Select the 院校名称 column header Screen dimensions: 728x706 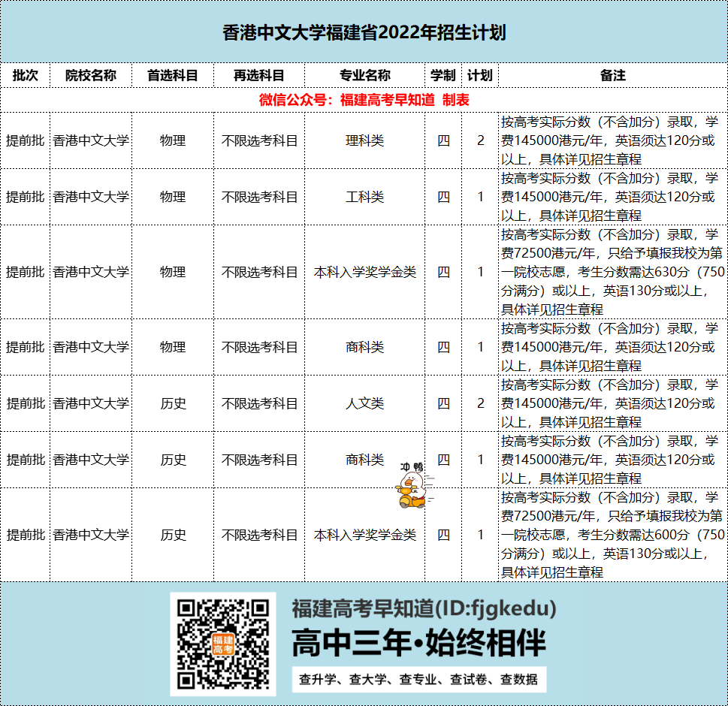91,75
